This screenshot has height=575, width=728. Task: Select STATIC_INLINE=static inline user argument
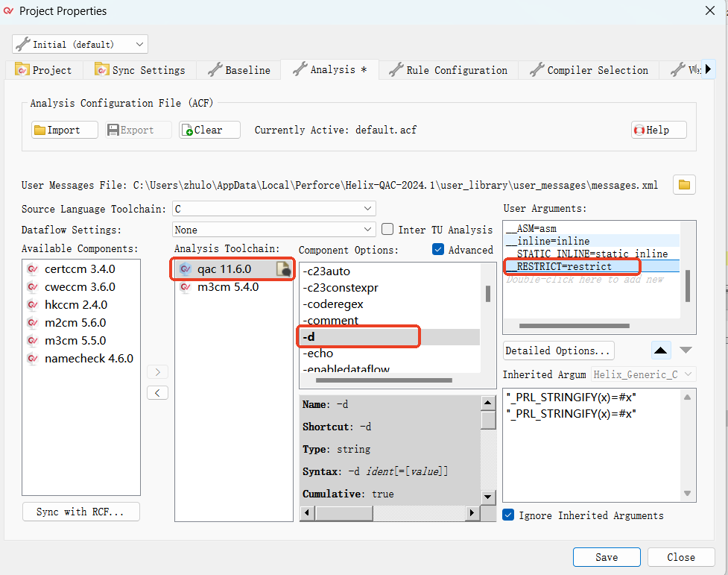(x=592, y=254)
